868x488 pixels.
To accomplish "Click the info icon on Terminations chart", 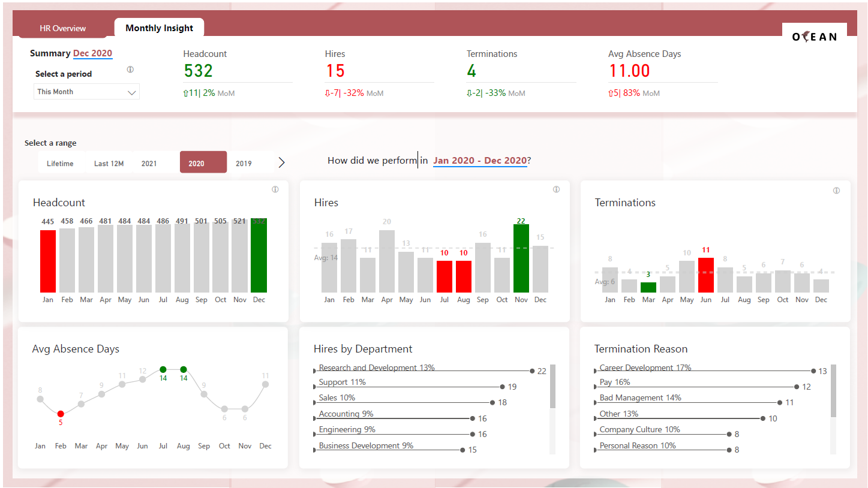I will coord(837,191).
